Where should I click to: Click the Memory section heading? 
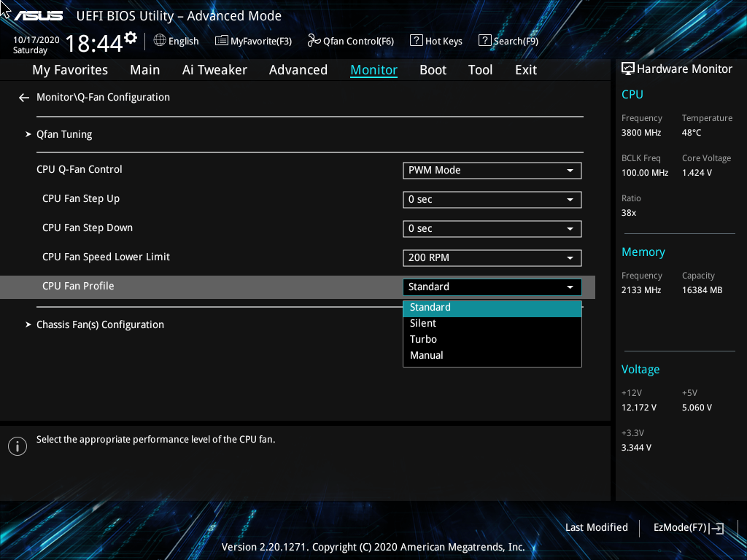click(x=643, y=252)
